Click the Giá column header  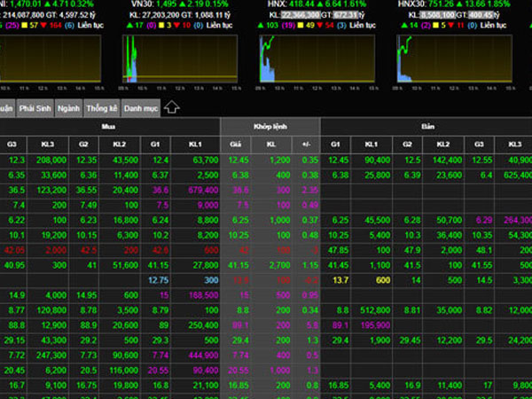(x=236, y=145)
